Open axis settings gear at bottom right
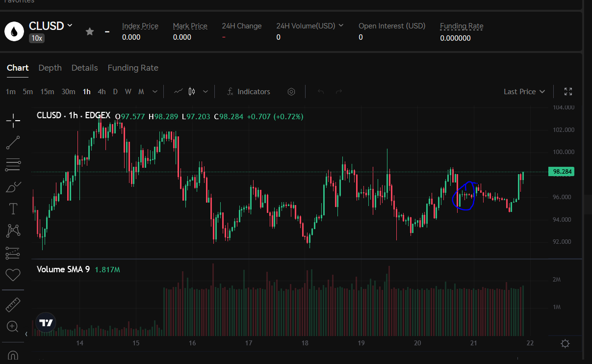Image resolution: width=592 pixels, height=364 pixels. tap(565, 343)
